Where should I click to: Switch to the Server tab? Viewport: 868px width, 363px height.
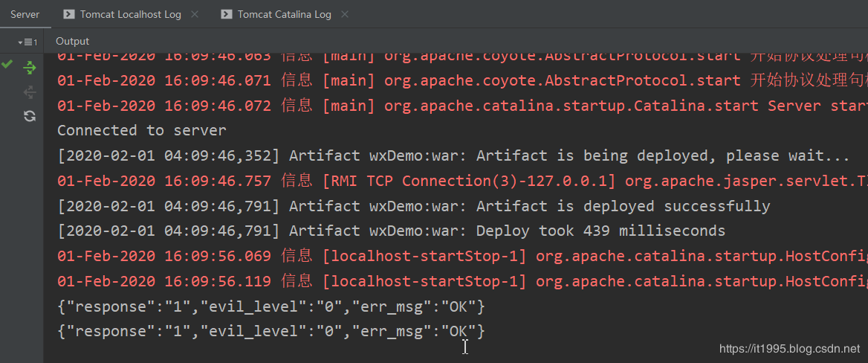click(25, 14)
